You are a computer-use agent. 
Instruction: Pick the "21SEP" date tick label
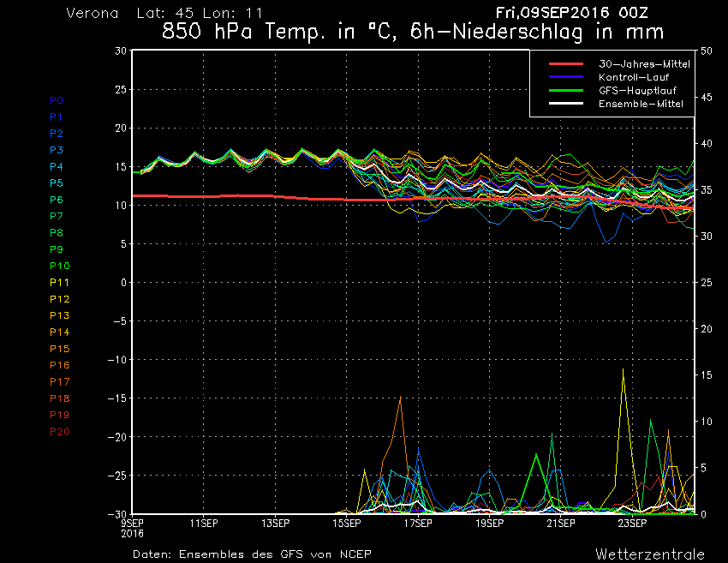[561, 524]
